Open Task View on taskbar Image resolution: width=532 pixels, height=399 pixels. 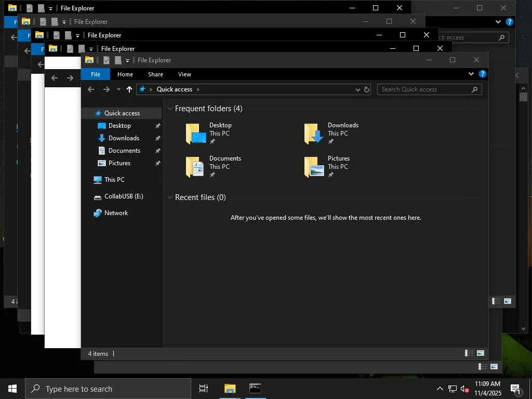pyautogui.click(x=203, y=389)
